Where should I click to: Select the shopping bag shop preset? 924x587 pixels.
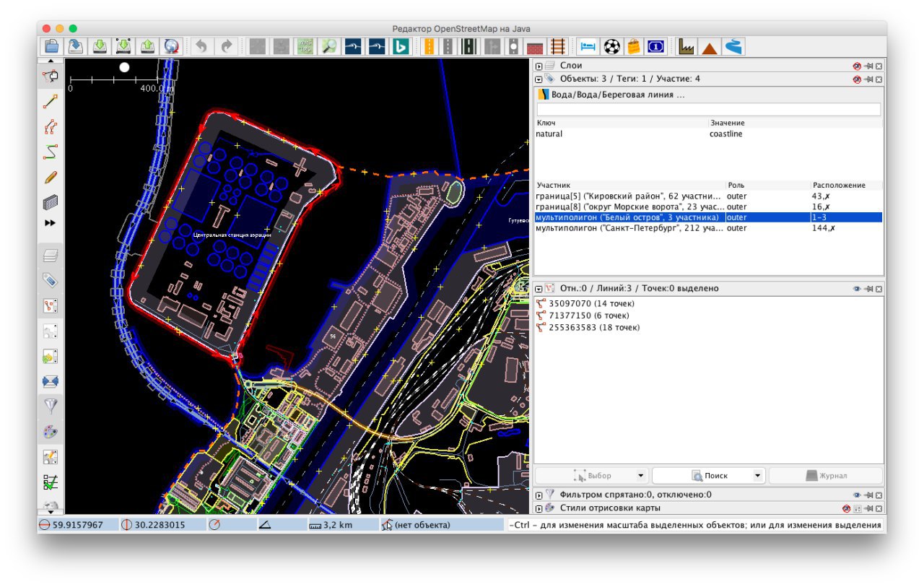point(633,46)
